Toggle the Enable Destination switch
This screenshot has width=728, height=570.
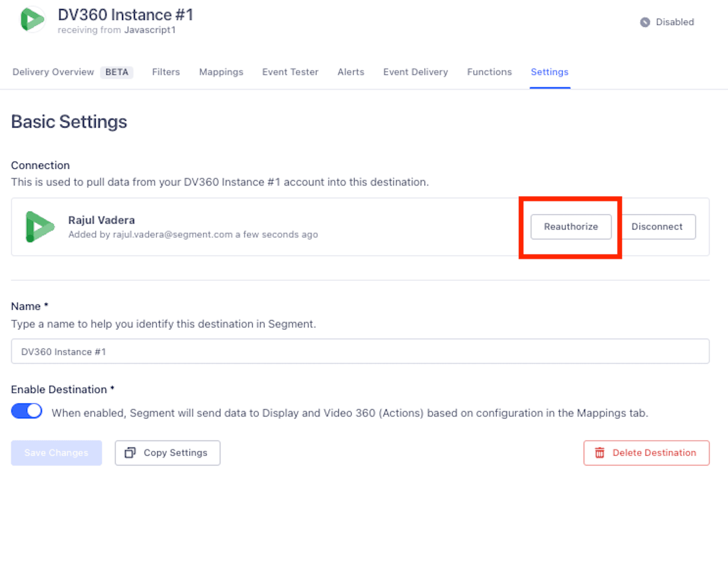[26, 411]
